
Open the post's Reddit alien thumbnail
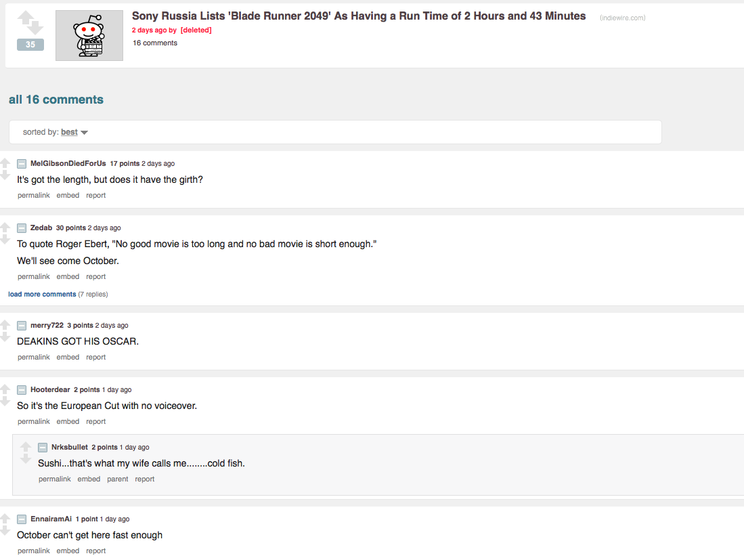pos(89,35)
